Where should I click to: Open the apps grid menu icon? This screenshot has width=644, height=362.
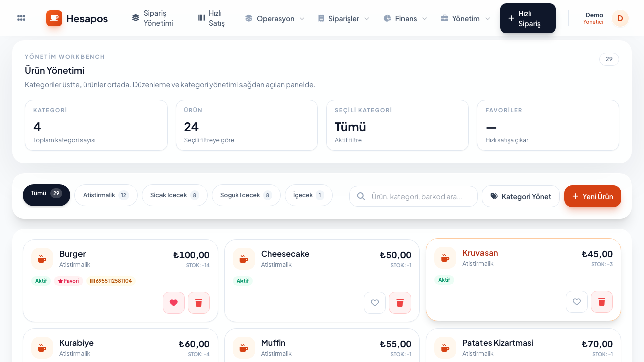pos(21,18)
